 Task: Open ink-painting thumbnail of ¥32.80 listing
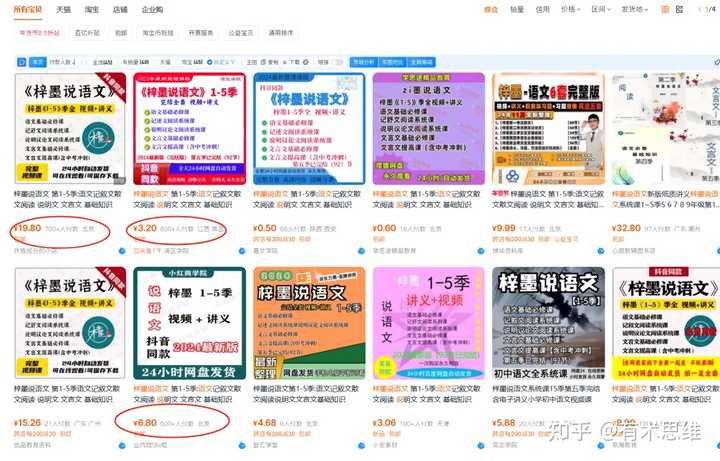click(666, 129)
